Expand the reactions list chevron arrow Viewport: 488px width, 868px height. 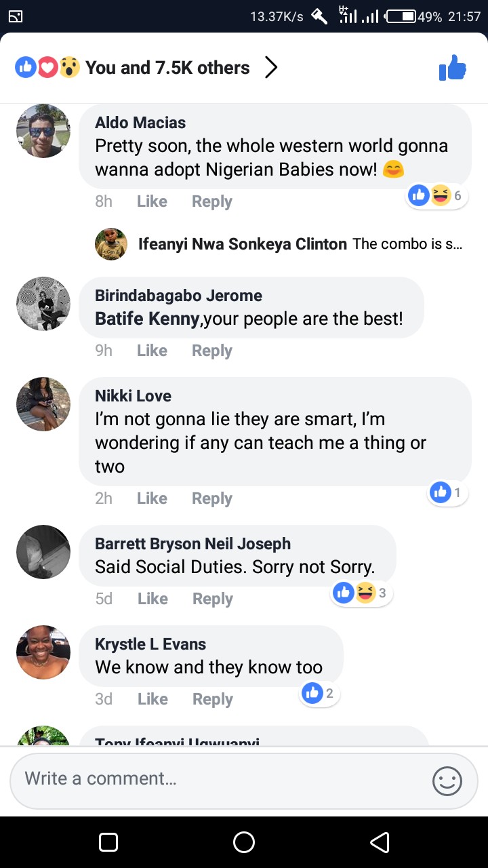click(270, 68)
